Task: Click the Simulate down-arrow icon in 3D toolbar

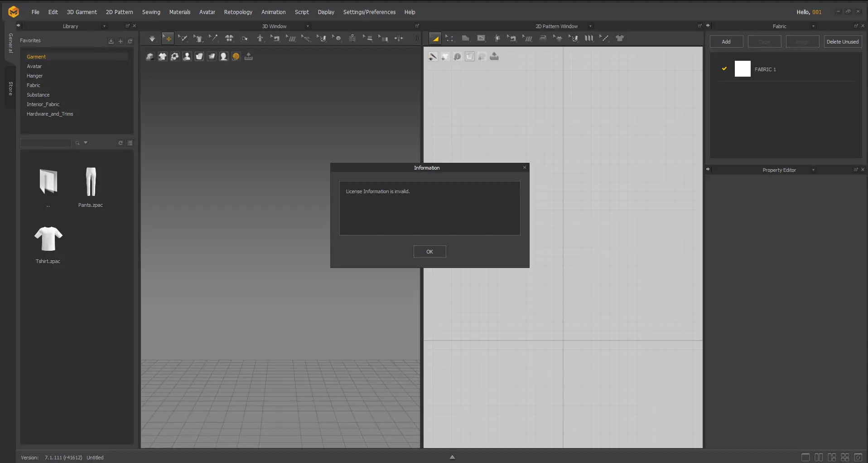Action: click(152, 39)
